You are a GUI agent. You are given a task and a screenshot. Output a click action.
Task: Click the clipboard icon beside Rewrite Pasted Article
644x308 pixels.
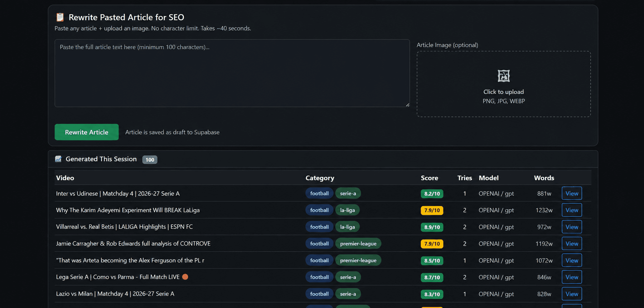pos(60,17)
